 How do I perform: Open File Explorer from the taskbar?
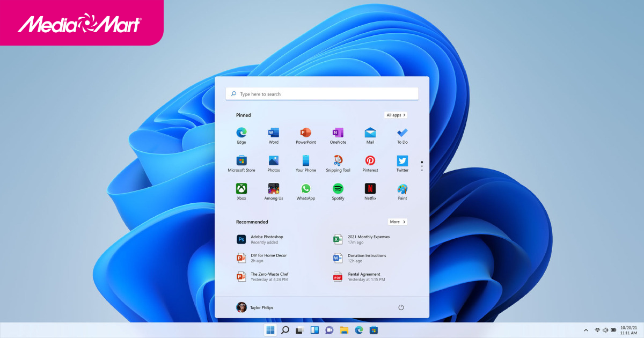[344, 330]
